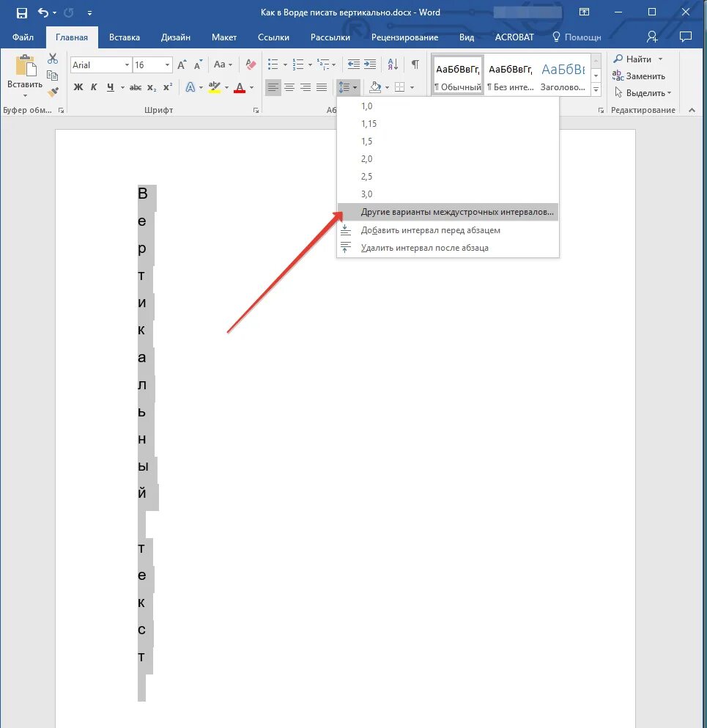The width and height of the screenshot is (707, 728).
Task: Activate the Format Painter brush
Action: pyautogui.click(x=53, y=92)
